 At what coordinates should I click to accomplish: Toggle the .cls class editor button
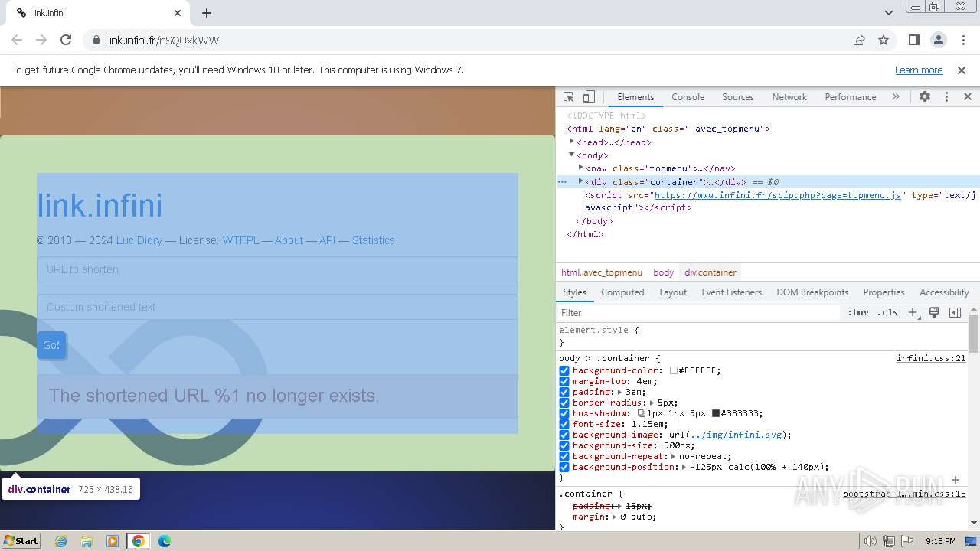point(888,312)
